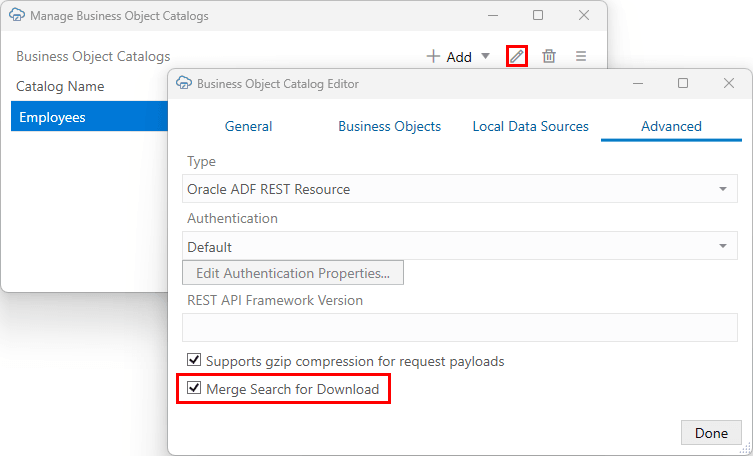The height and width of the screenshot is (456, 753).
Task: Open the hamburger more options menu
Action: tap(581, 56)
